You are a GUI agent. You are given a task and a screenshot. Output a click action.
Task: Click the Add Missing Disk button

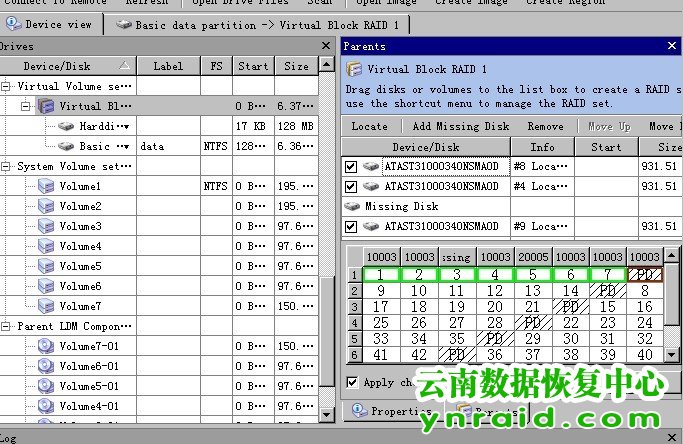coord(460,126)
